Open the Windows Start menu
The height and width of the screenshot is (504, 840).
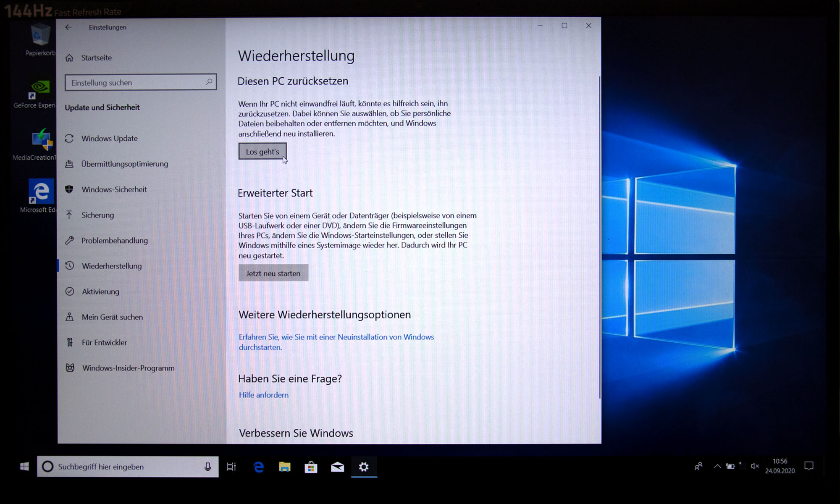(24, 467)
